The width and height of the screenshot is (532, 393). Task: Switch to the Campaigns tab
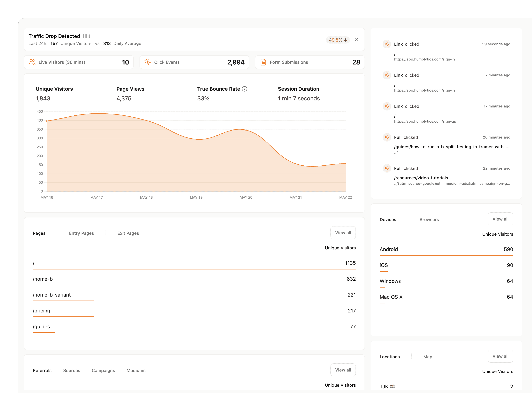[x=103, y=370]
